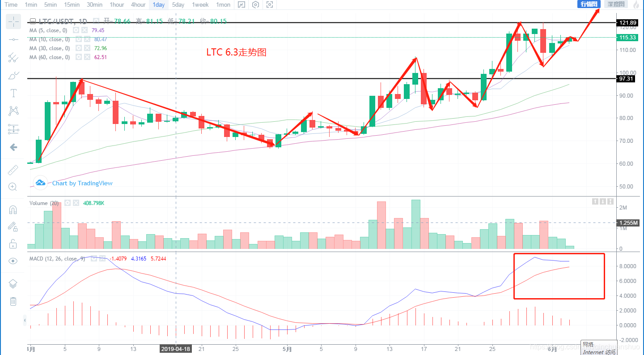Viewport: 644px width, 355px height.
Task: Switch to 行情图 market chart view
Action: tap(589, 4)
